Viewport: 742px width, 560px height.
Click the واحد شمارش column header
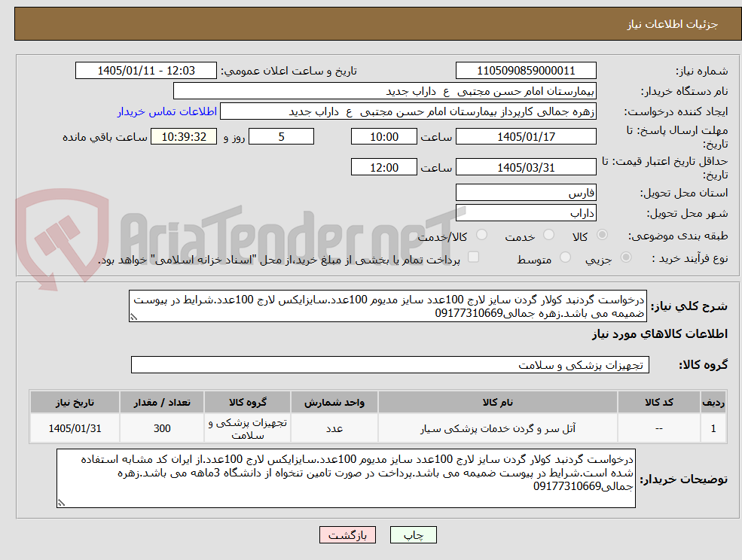(334, 402)
